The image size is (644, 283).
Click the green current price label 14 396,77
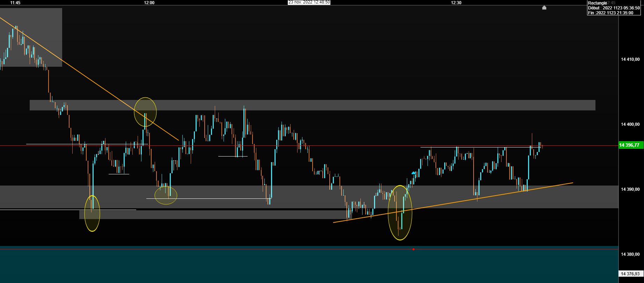tap(631, 145)
